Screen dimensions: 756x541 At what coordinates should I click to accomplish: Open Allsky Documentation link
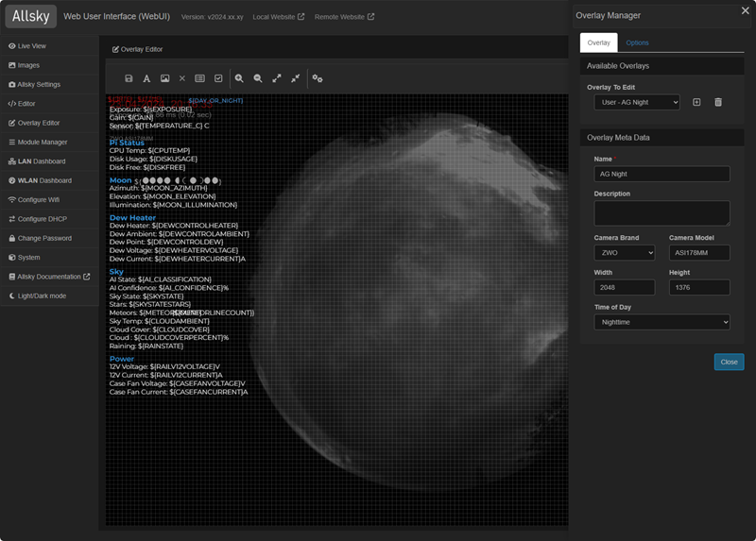coord(50,278)
